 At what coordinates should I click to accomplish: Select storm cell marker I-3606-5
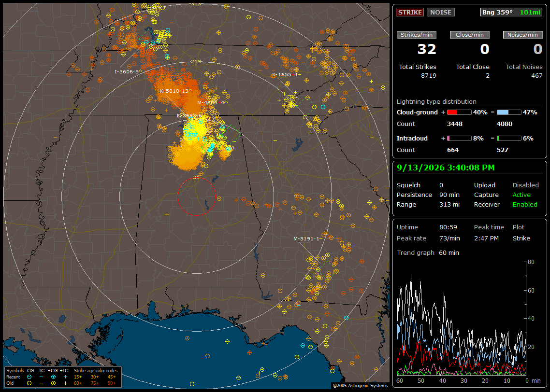[129, 71]
